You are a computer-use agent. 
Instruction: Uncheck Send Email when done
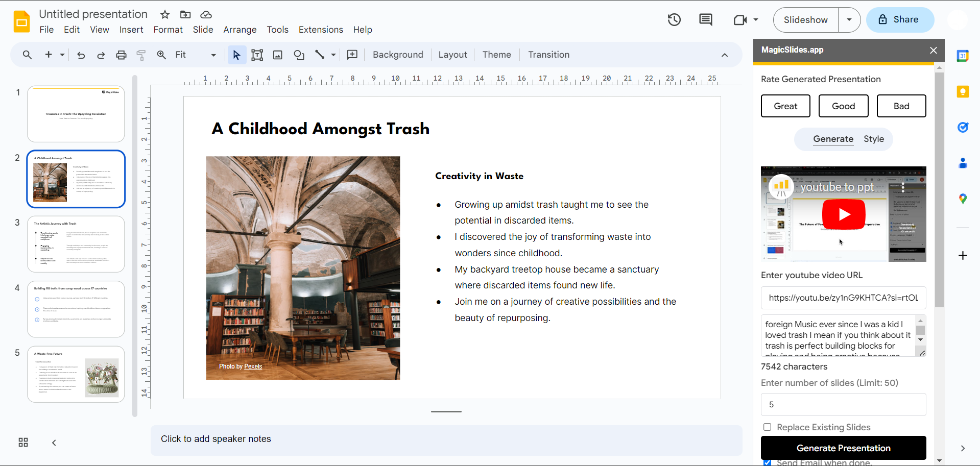click(x=767, y=462)
